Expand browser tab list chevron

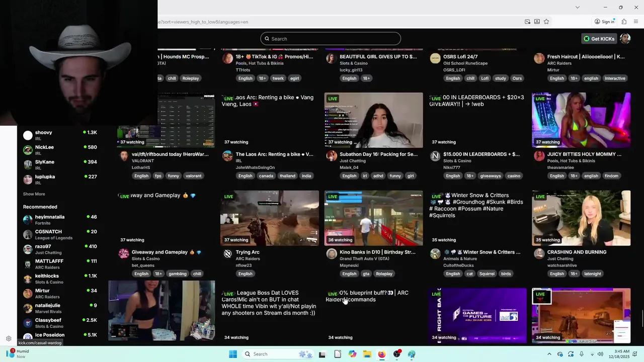[577, 7]
